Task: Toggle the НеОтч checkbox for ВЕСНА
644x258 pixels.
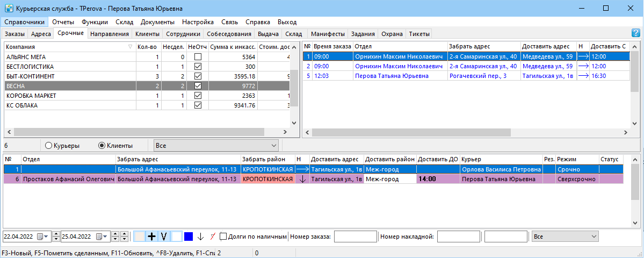Action: pyautogui.click(x=198, y=86)
